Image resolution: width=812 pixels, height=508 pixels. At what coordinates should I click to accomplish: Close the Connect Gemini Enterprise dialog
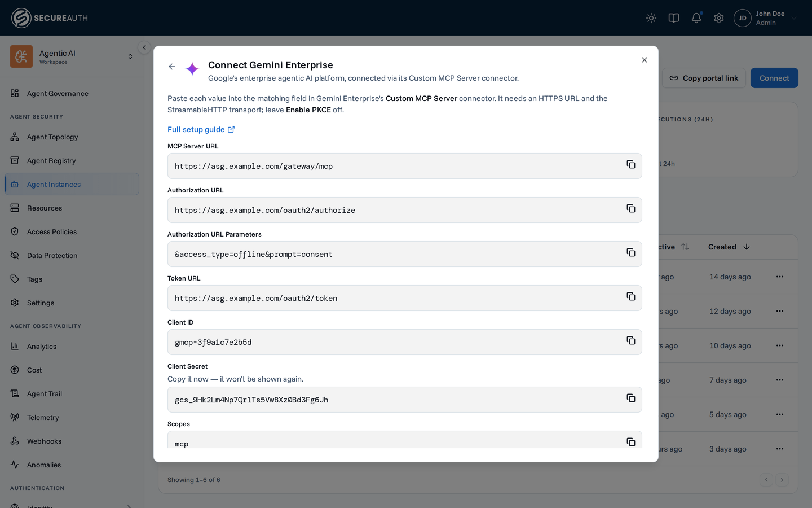[645, 60]
